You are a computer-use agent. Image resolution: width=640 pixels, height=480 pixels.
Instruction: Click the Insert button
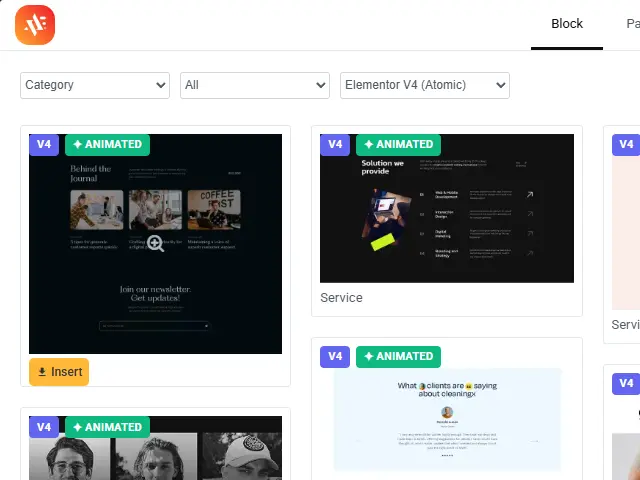59,372
